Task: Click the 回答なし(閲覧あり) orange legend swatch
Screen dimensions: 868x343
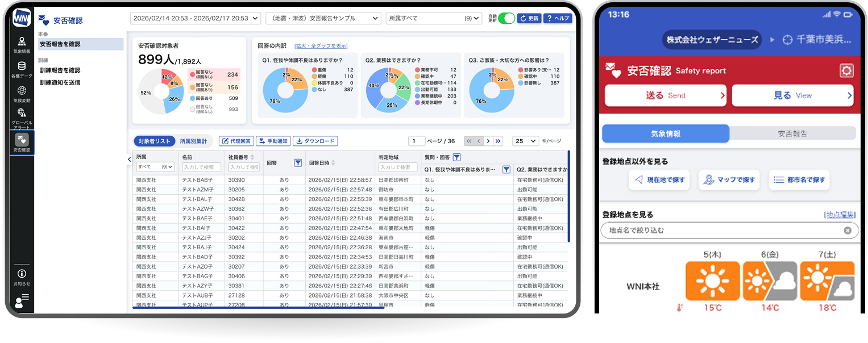Action: 192,87
